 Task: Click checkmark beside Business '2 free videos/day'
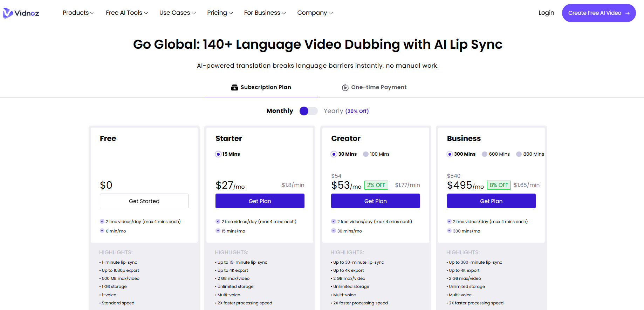point(449,221)
